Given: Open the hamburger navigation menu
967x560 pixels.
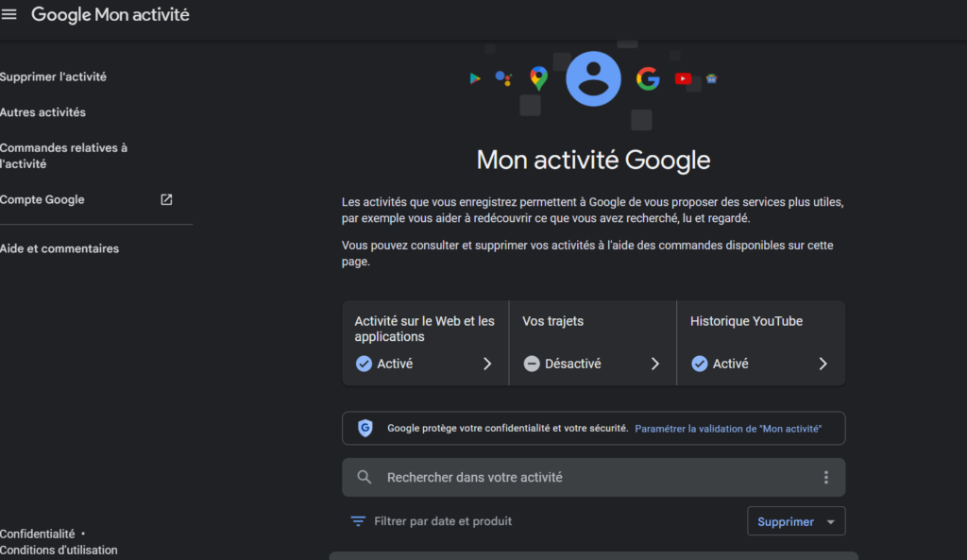Looking at the screenshot, I should (x=9, y=14).
